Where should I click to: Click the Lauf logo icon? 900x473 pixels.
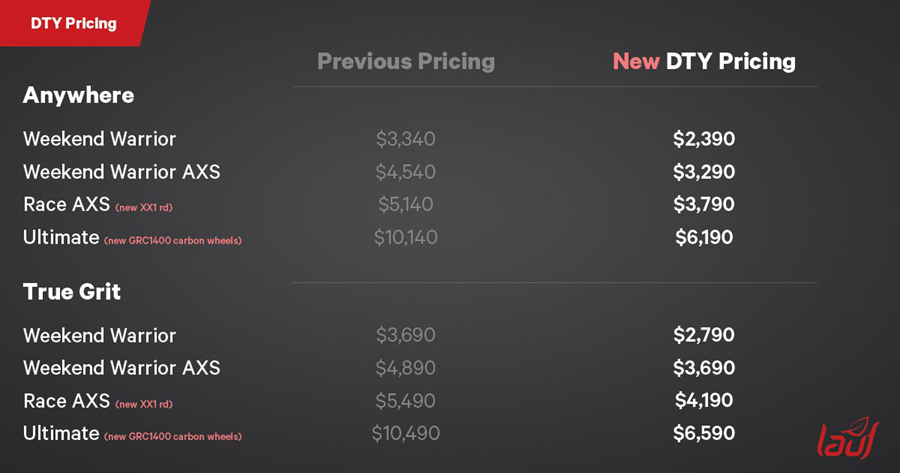pos(848,438)
